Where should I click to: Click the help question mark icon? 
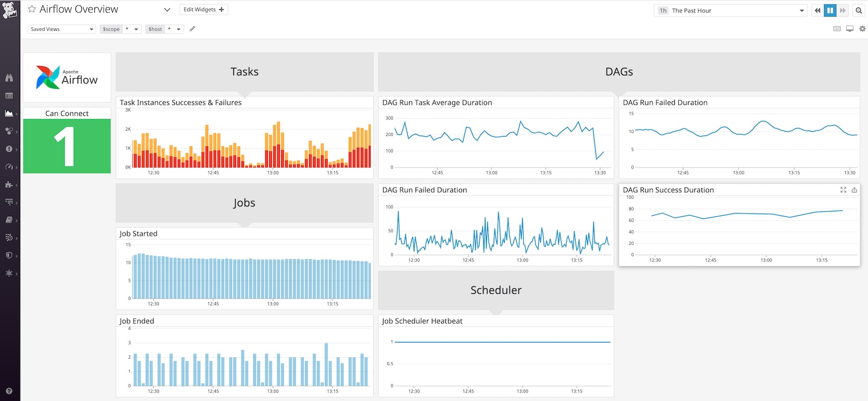pyautogui.click(x=9, y=391)
